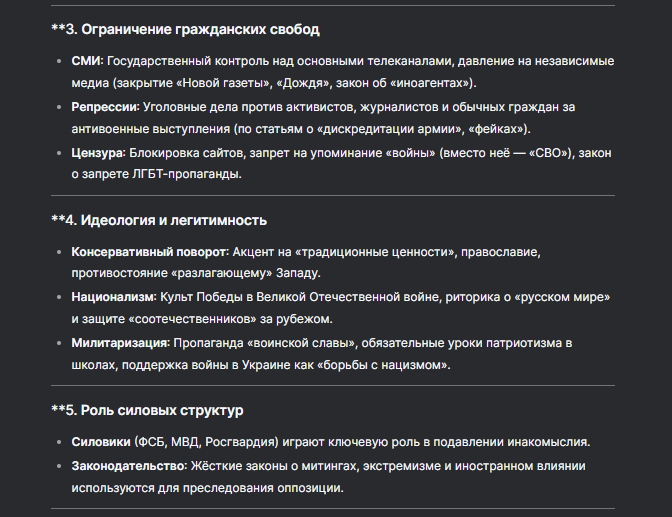Click the phrase «дискредитации армии»

pyautogui.click(x=390, y=129)
